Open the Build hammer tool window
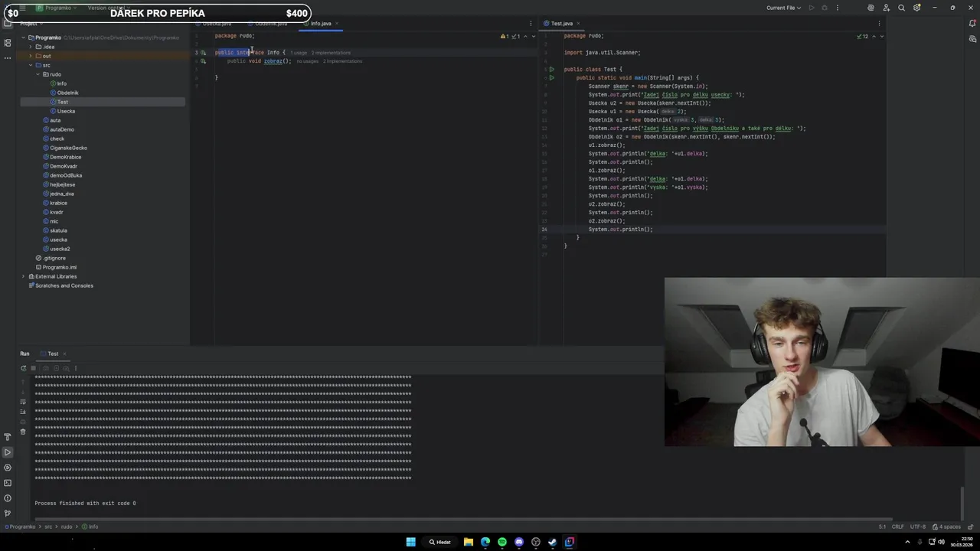Viewport: 980px width, 551px height. click(8, 437)
